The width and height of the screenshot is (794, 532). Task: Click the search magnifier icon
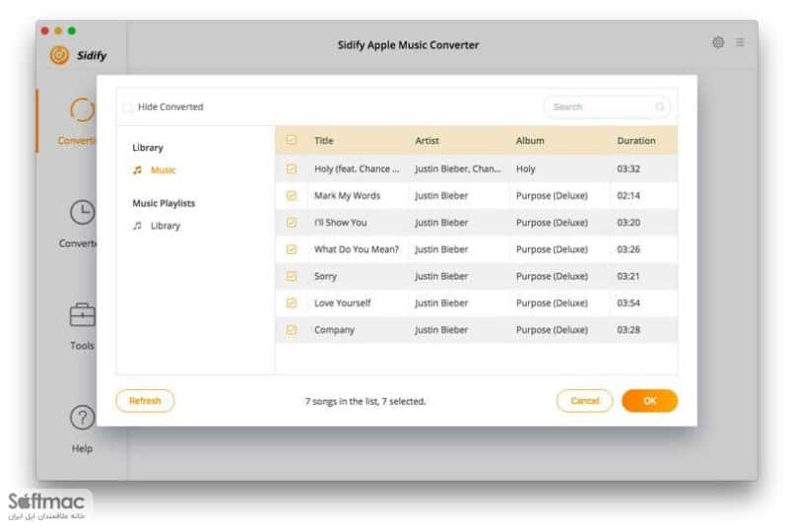pos(659,106)
